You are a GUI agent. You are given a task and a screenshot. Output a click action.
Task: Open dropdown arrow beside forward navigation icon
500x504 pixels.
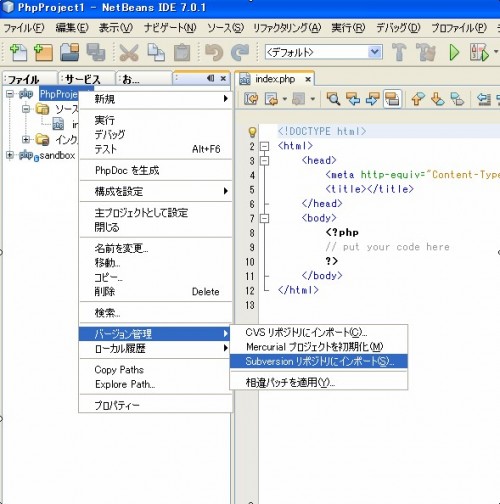[312, 99]
